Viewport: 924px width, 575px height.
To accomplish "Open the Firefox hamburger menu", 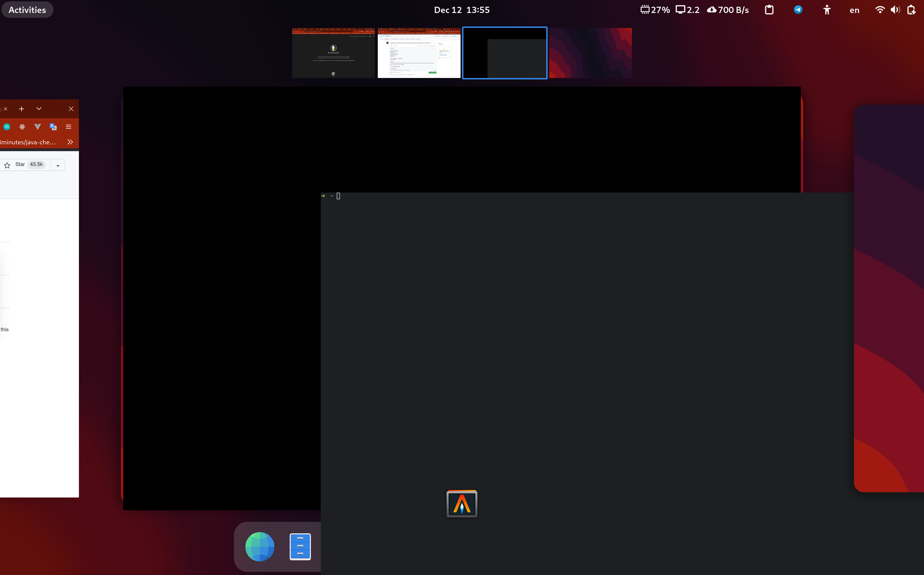I will pos(68,127).
